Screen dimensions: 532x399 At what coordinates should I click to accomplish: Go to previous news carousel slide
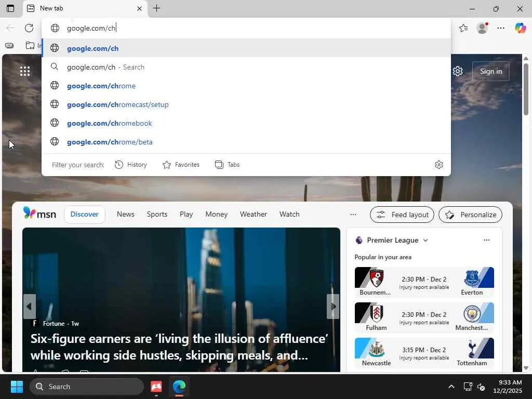click(x=29, y=307)
